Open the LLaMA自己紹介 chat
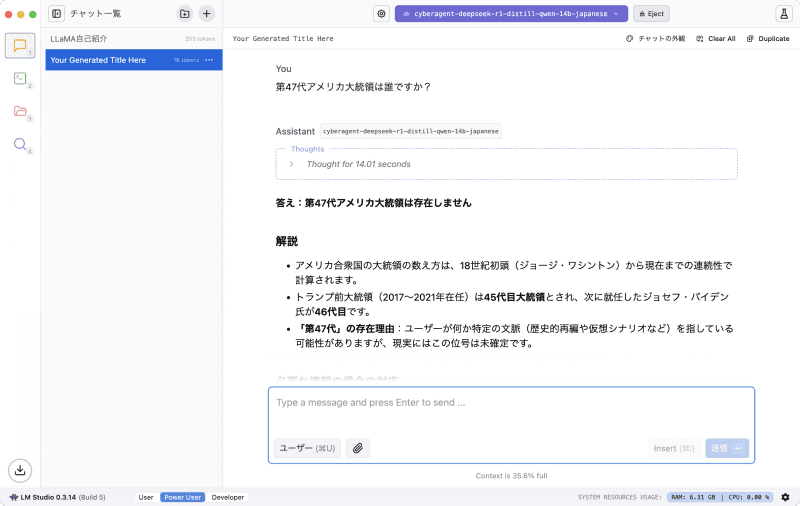Viewport: 800px width, 506px height. [134, 39]
